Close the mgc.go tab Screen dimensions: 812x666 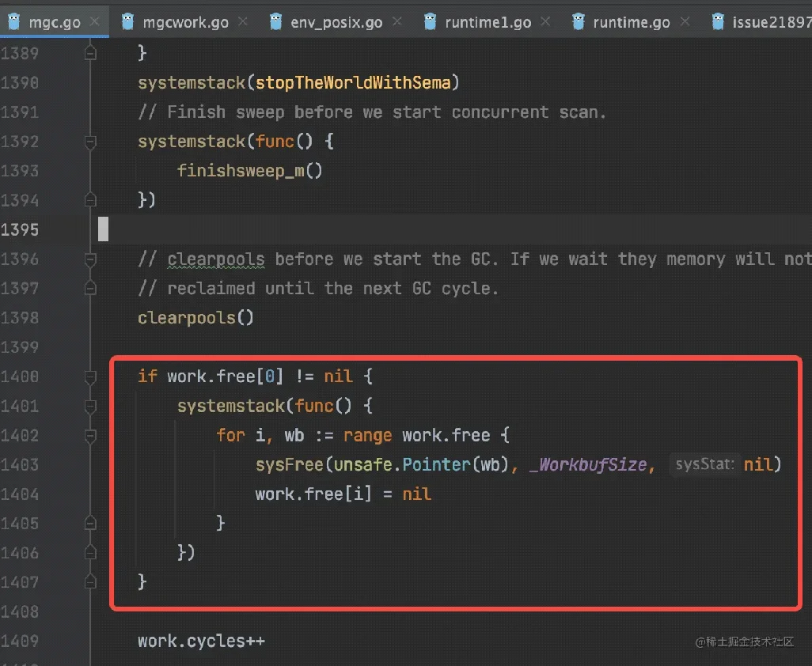pyautogui.click(x=94, y=21)
